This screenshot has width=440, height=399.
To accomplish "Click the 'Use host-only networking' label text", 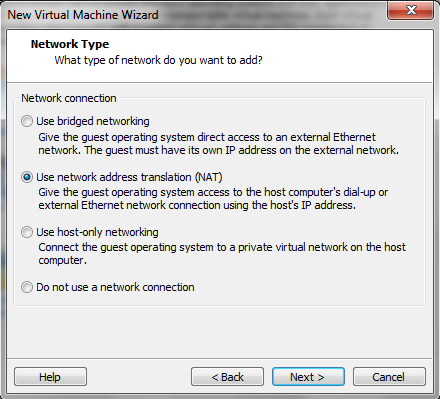I will (x=97, y=232).
